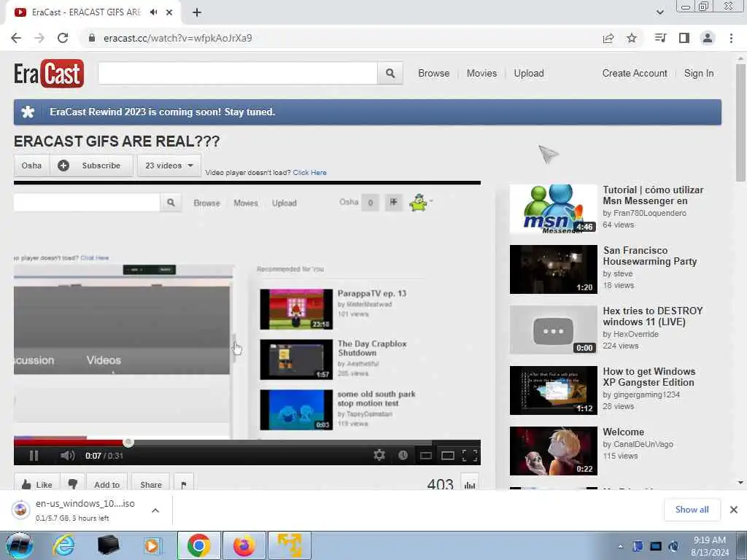Click the 'Click Here' player link
747x560 pixels.
pyautogui.click(x=309, y=172)
